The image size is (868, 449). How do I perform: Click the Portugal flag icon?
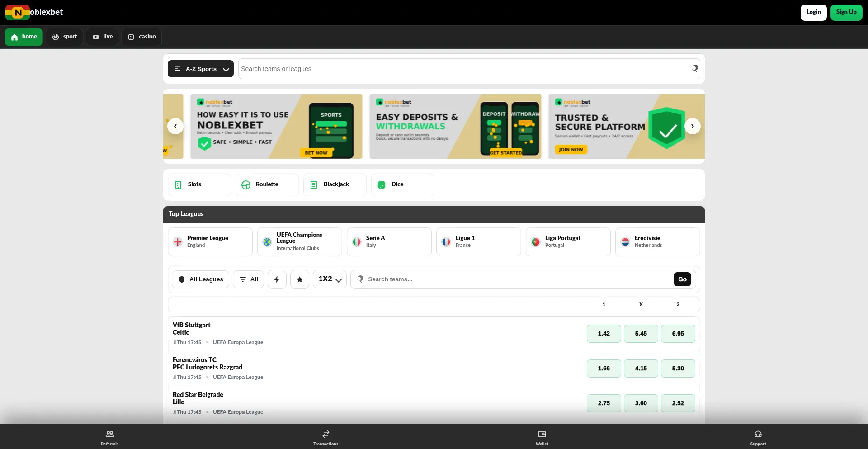click(x=536, y=242)
